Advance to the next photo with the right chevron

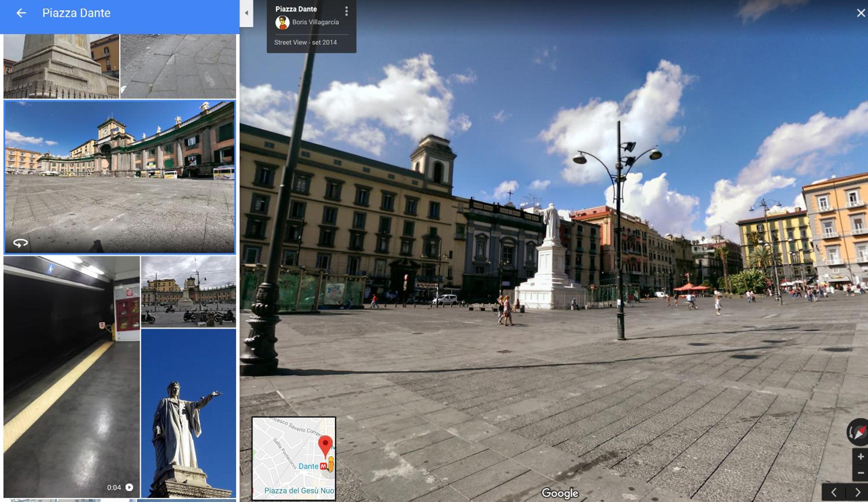857,492
